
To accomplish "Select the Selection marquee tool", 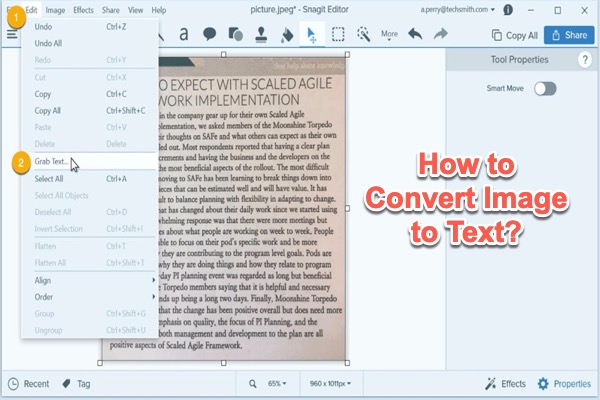I will tap(338, 34).
